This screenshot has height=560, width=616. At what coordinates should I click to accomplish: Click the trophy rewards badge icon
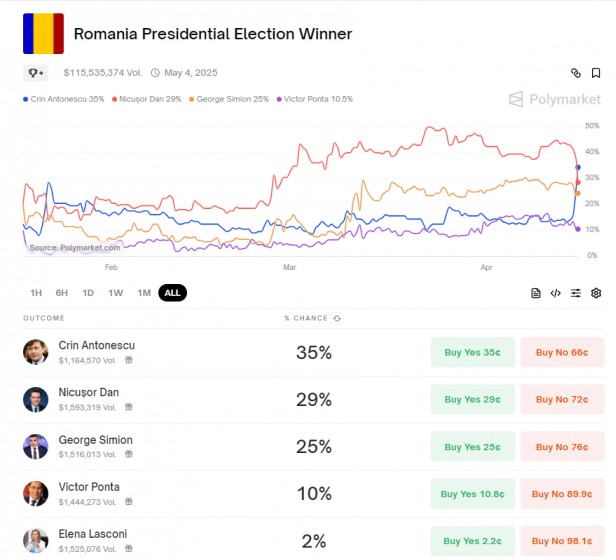(35, 73)
